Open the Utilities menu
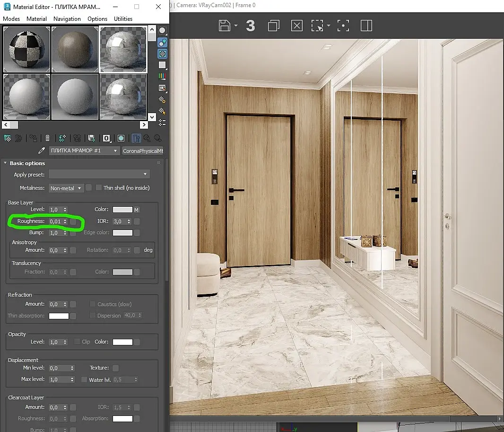The height and width of the screenshot is (432, 504). [x=123, y=18]
